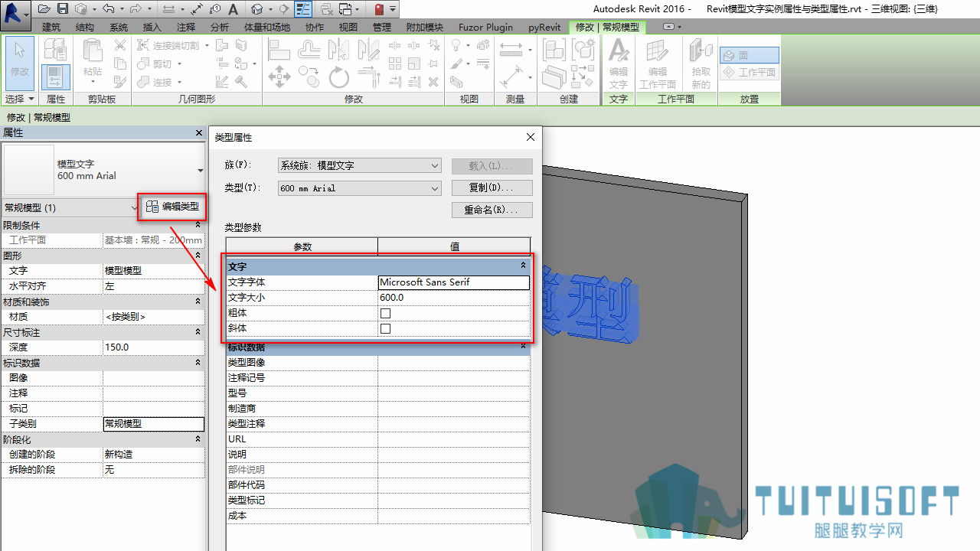Click the 重命名(R)... button
Image resolution: width=980 pixels, height=551 pixels.
click(x=492, y=210)
